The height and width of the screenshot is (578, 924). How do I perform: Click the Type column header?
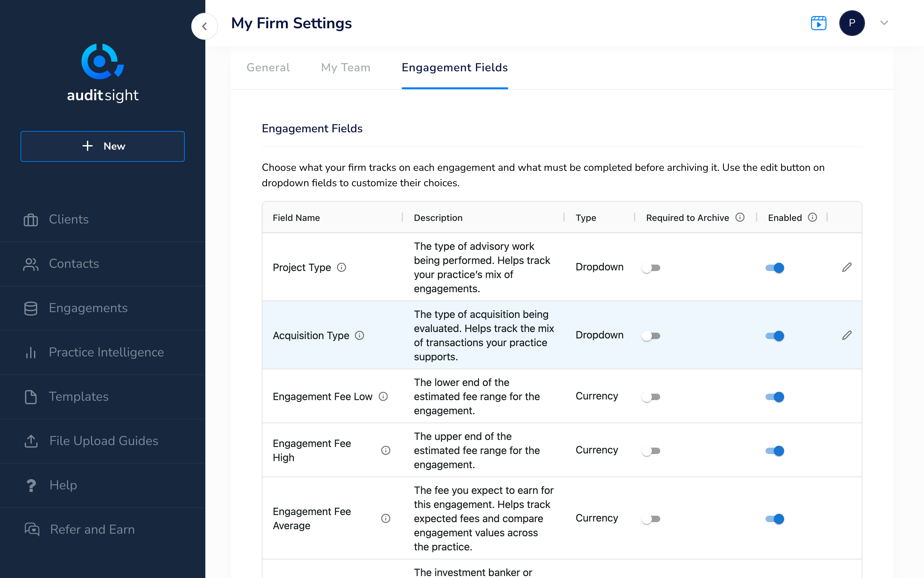point(586,217)
